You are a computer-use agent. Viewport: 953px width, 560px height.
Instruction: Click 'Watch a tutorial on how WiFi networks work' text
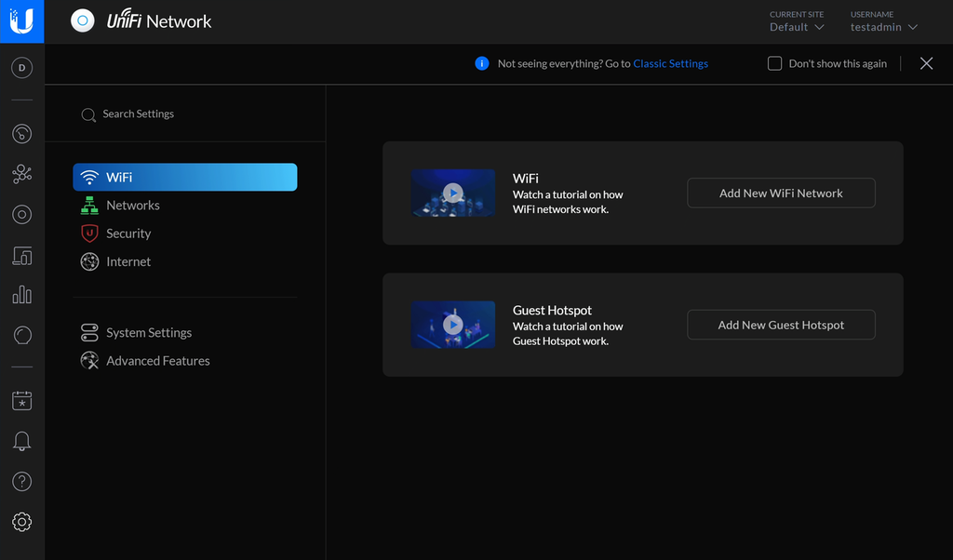(x=568, y=202)
